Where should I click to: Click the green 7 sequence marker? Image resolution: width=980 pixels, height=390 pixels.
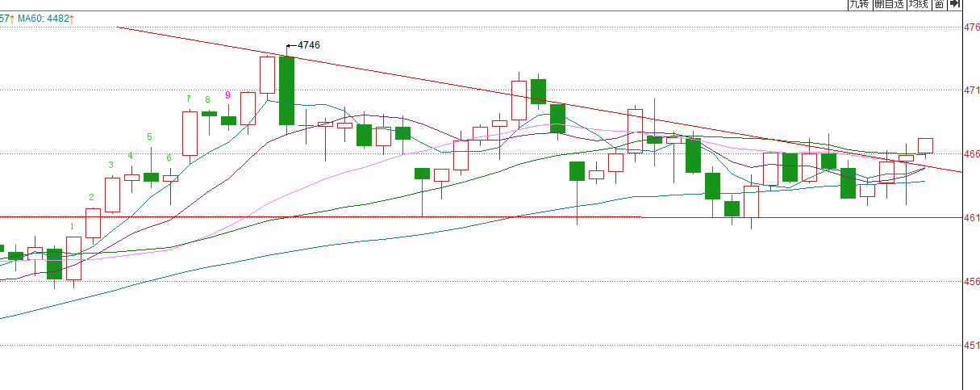point(189,99)
